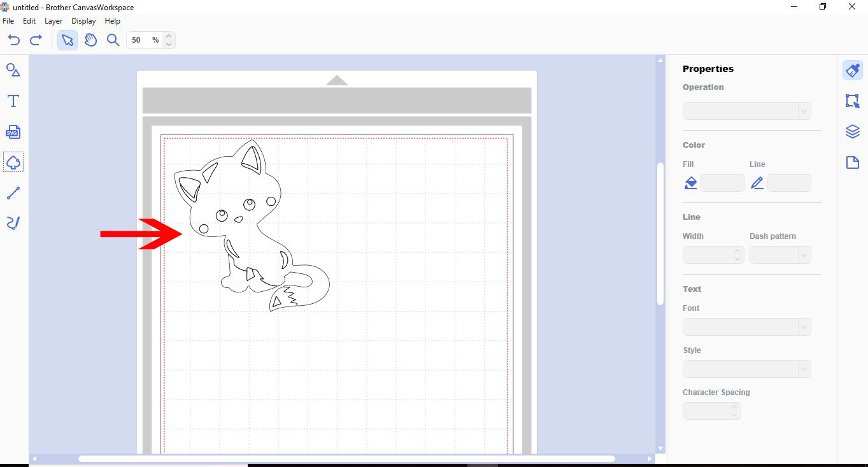Choose the Zoom magnifier tool
Image resolution: width=868 pixels, height=467 pixels.
click(113, 40)
